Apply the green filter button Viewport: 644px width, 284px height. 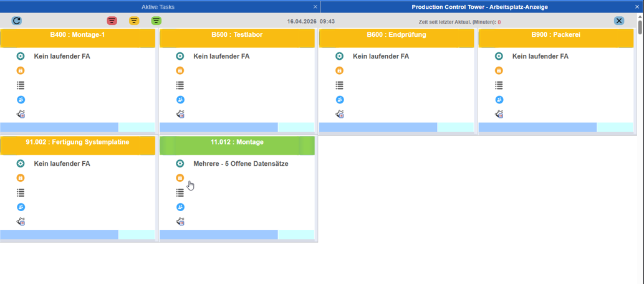(156, 21)
